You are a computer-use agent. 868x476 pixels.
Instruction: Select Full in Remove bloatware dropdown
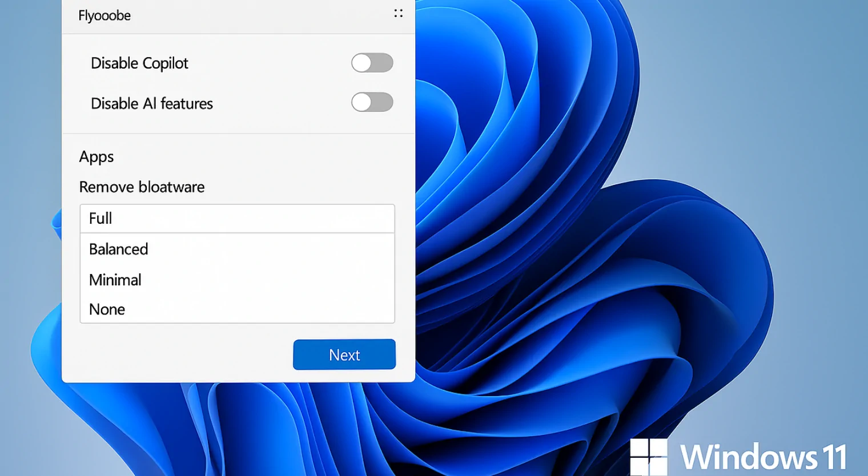click(237, 219)
